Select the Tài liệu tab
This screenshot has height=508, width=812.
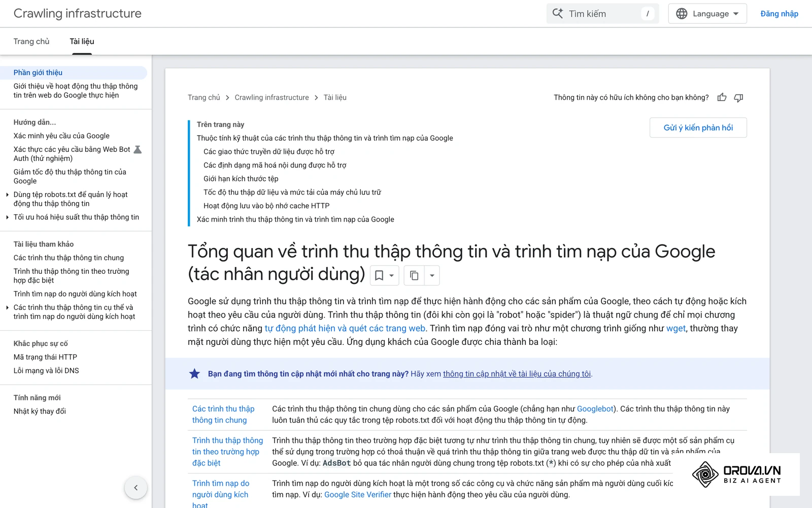(82, 41)
